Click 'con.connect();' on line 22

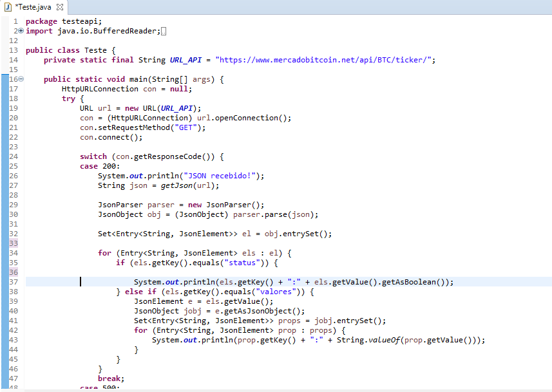pos(111,137)
